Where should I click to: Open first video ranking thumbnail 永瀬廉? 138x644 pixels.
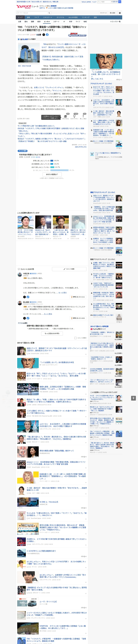(119, 265)
